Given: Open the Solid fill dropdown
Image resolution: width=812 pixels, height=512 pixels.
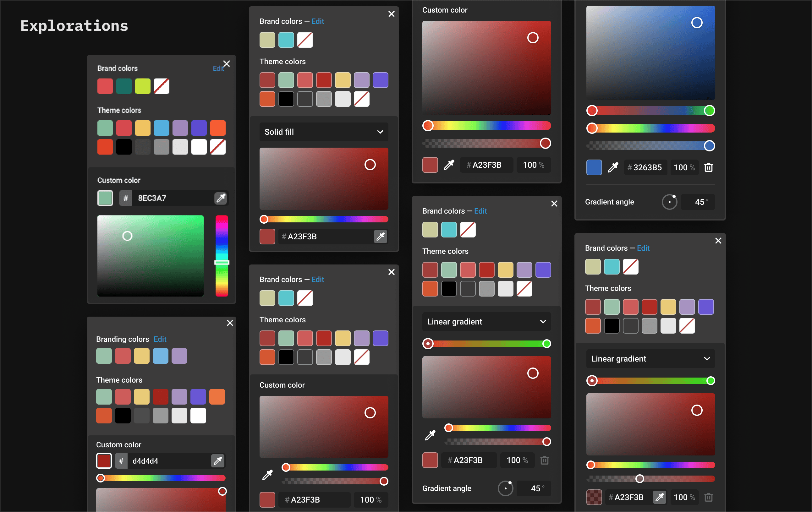Looking at the screenshot, I should 324,132.
